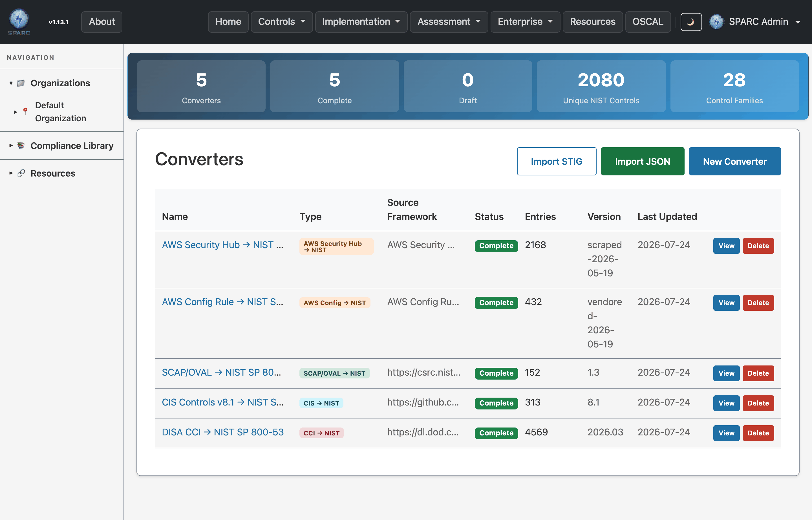Screen dimensions: 812x520
Task: Toggle dark mode with the moon icon
Action: pos(691,22)
